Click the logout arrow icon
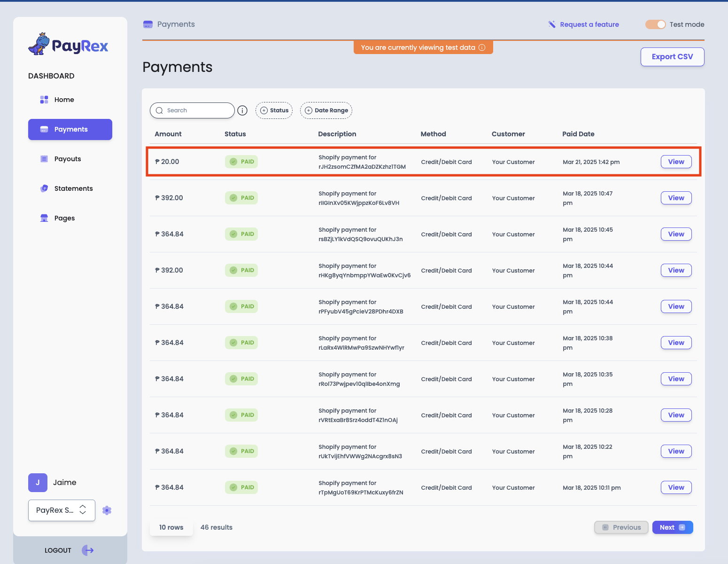This screenshot has height=564, width=728. coord(88,550)
